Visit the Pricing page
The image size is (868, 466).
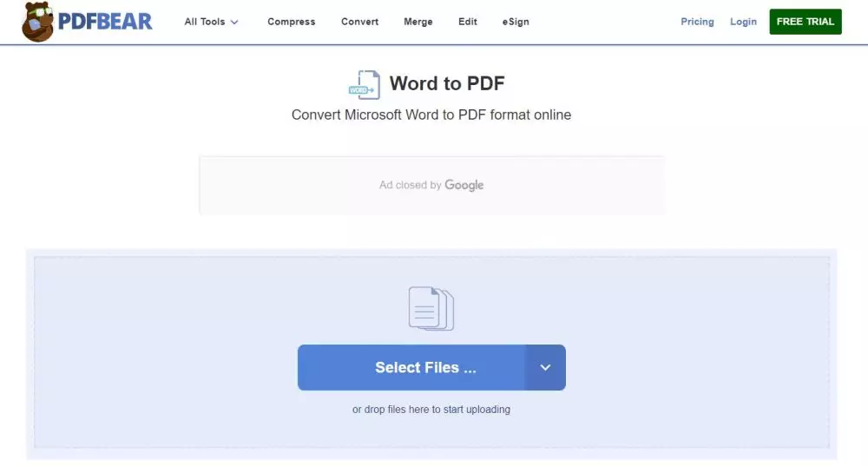[x=697, y=22]
